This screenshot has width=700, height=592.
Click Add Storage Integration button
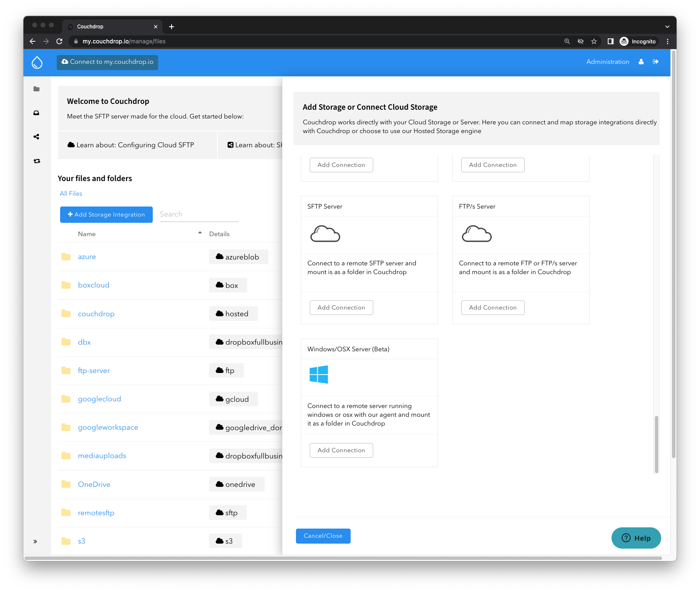tap(106, 214)
